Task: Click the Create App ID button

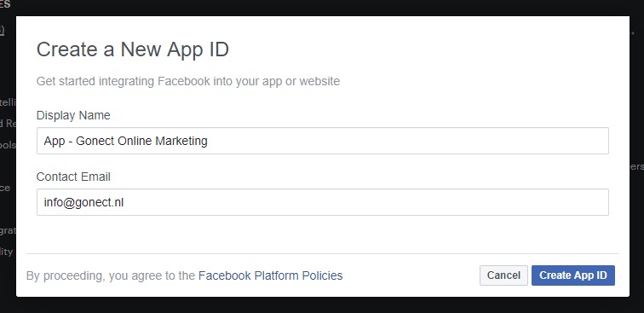Action: [x=573, y=275]
